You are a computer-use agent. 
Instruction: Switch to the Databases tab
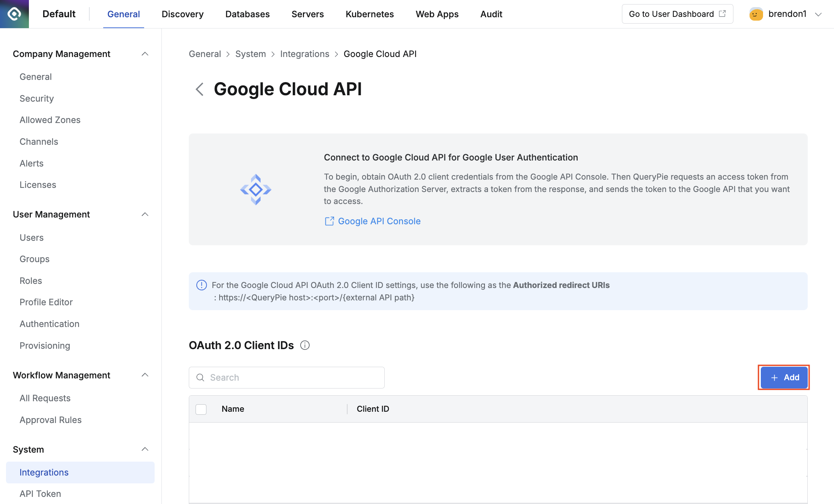[x=247, y=14]
